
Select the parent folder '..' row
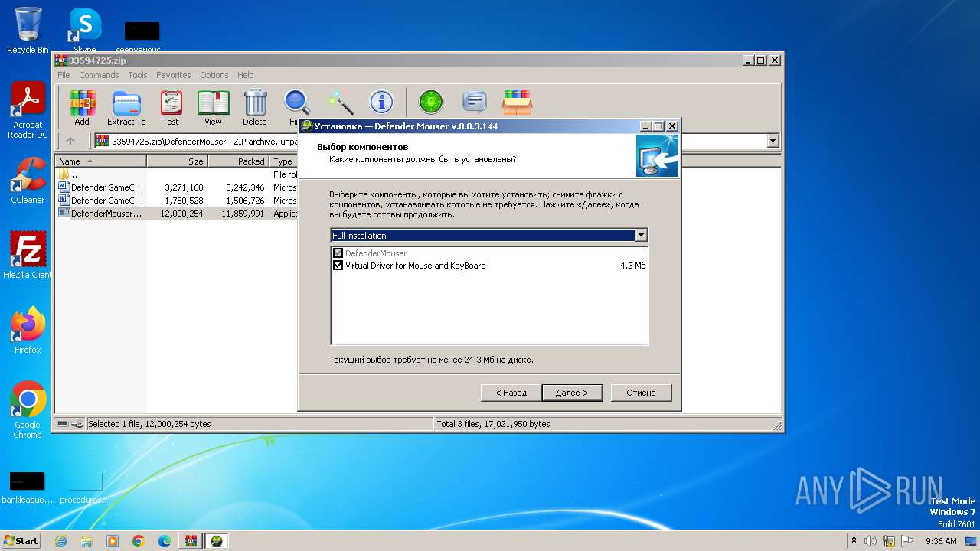178,174
